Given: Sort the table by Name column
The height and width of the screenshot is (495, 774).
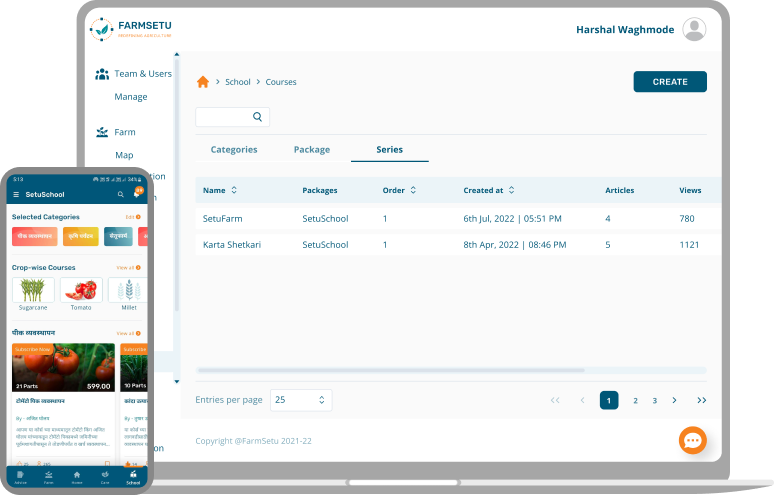Looking at the screenshot, I should [x=234, y=190].
